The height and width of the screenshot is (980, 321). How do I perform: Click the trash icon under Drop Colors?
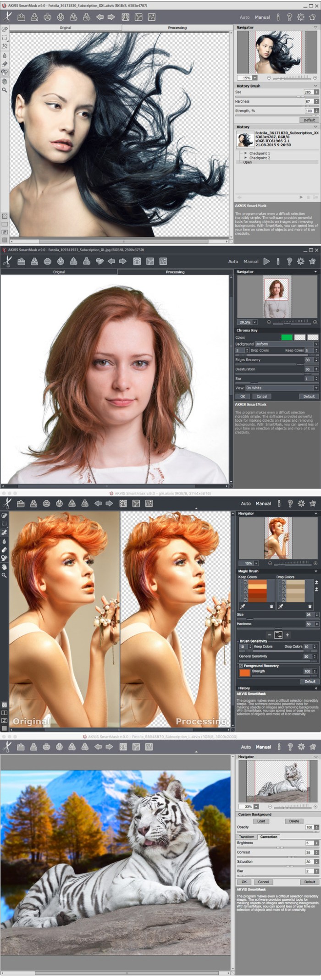point(310,606)
